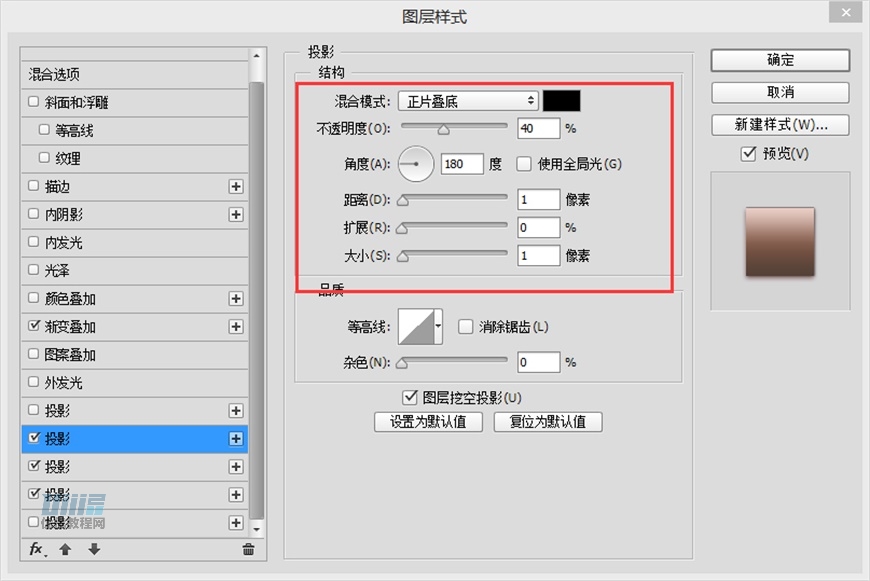
Task: Click the style list scrollbar down arrow
Action: [256, 529]
